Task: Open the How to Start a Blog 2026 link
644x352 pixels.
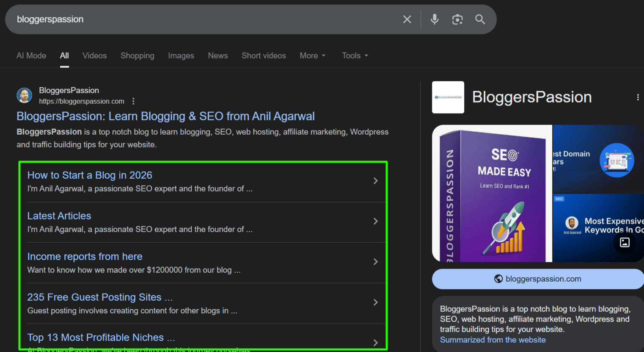Action: tap(90, 175)
